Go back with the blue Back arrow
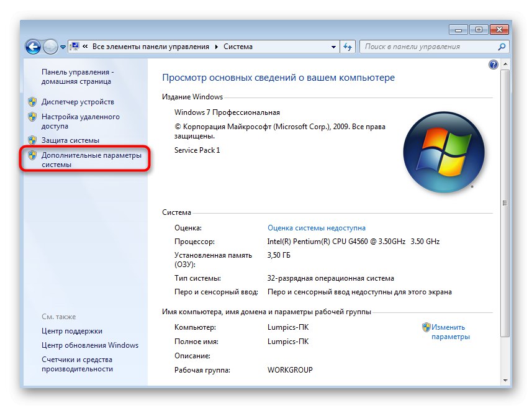The width and height of the screenshot is (532, 408). coord(34,47)
